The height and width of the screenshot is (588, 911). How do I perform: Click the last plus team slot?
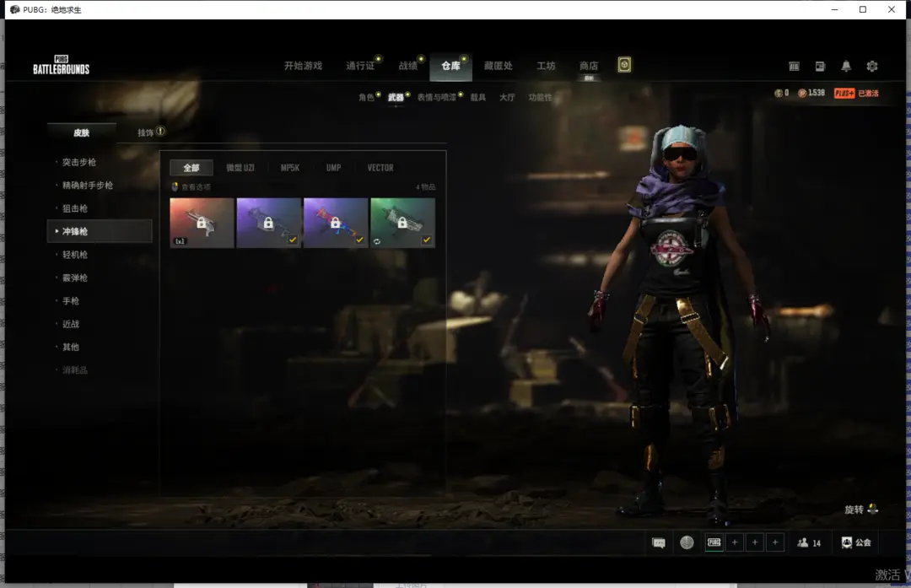coord(775,542)
